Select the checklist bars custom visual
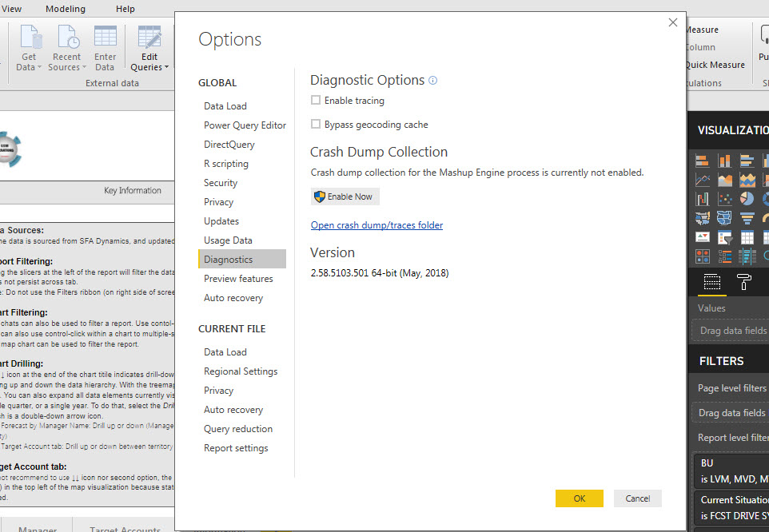Screen dimensions: 769x532 [x=724, y=256]
